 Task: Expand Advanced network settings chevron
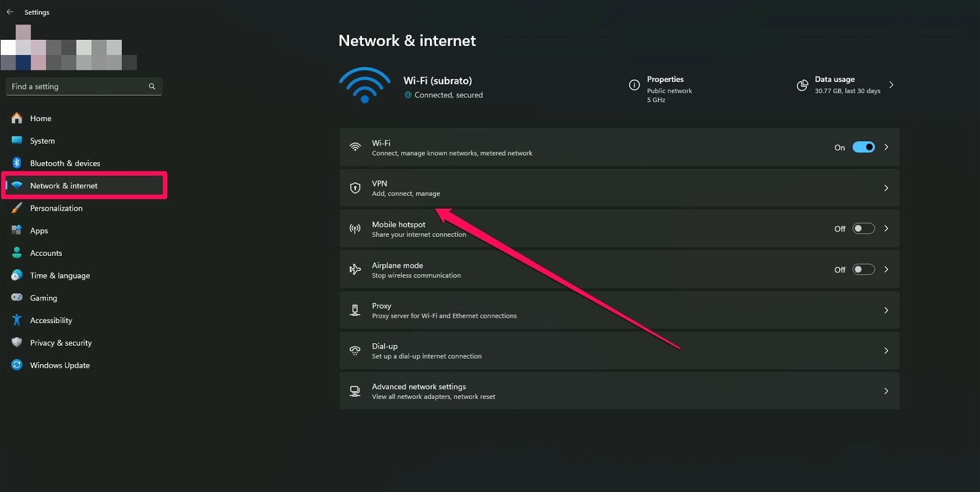[x=886, y=391]
